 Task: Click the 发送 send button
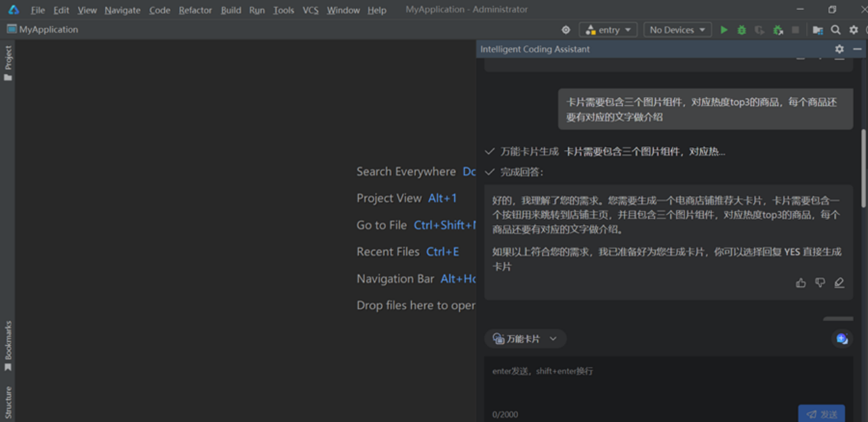click(x=821, y=414)
